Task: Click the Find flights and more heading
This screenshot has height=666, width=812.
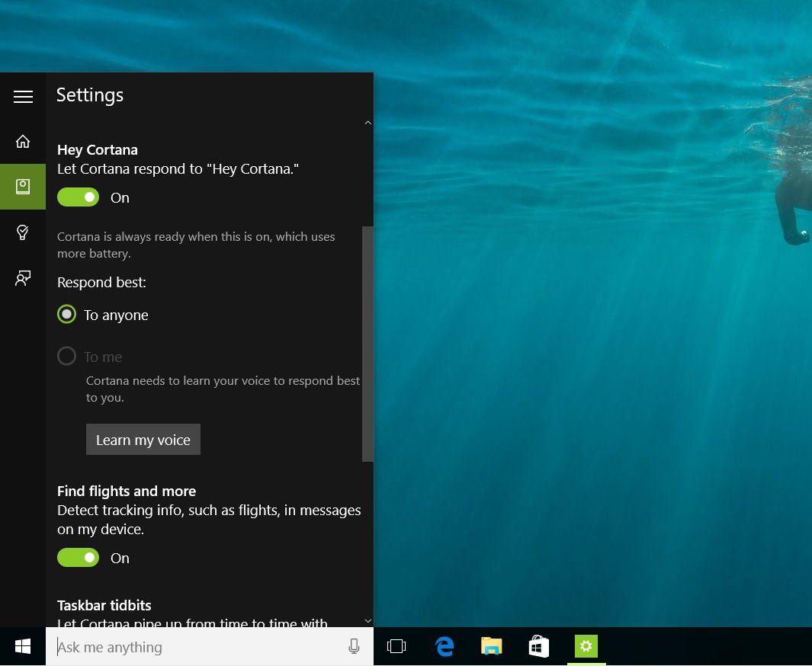Action: [x=127, y=491]
